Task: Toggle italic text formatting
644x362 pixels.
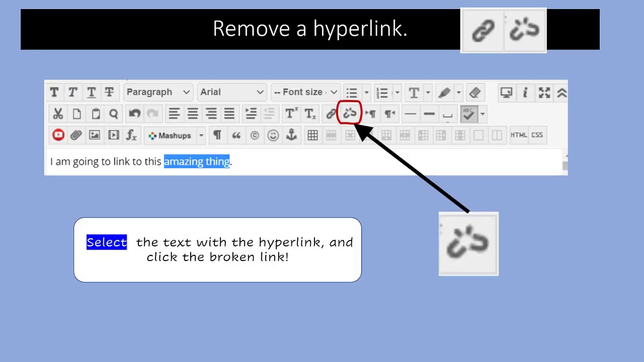Action: click(x=73, y=93)
